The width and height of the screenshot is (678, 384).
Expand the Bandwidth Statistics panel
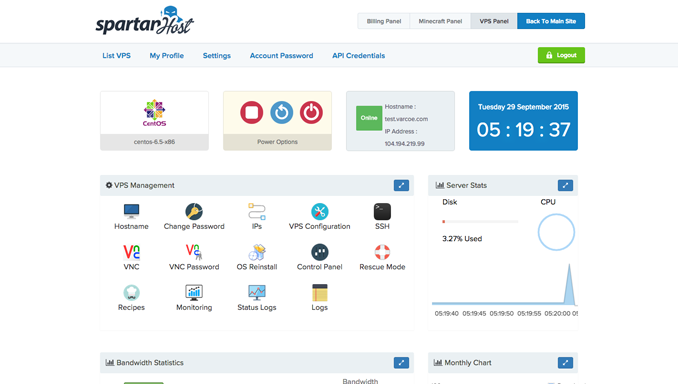[x=401, y=363]
